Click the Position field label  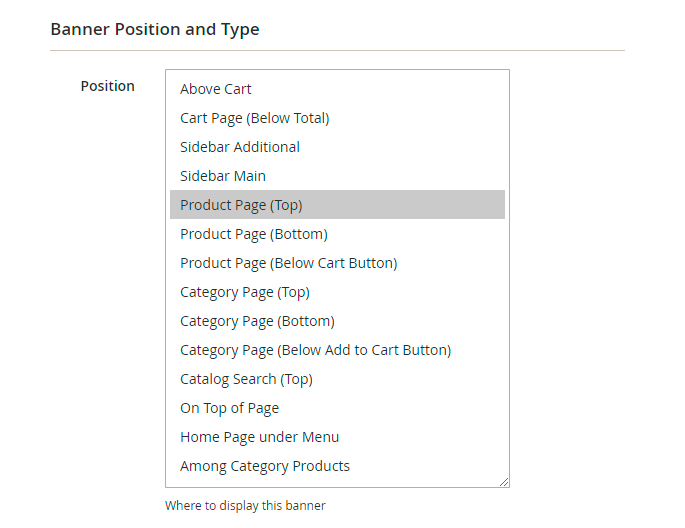pos(107,86)
